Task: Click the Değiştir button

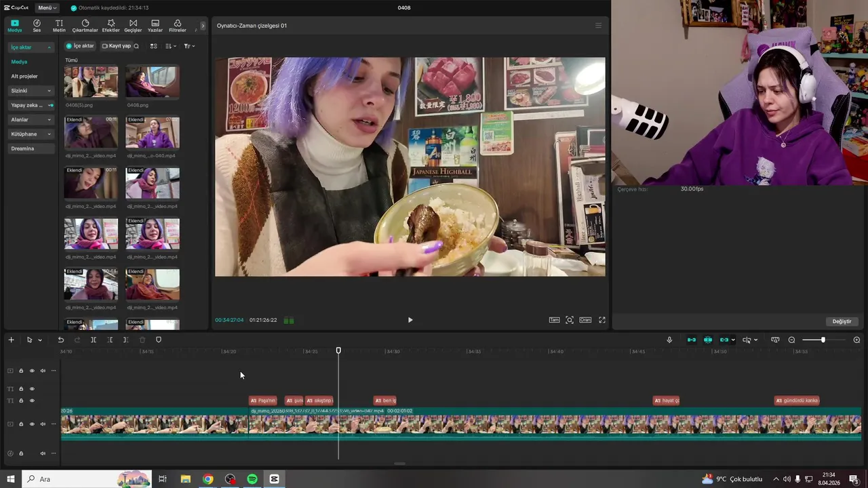Action: coord(842,321)
